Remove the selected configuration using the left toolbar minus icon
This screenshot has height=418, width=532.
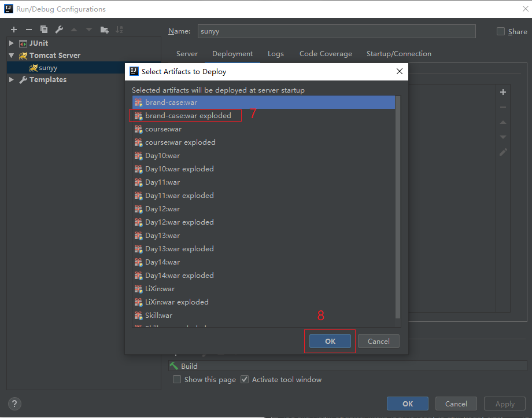29,30
